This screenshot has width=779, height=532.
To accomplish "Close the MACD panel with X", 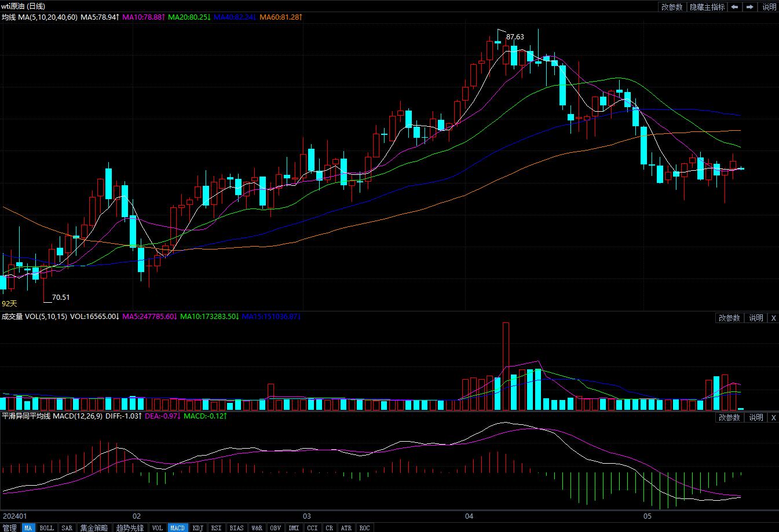I will (773, 417).
